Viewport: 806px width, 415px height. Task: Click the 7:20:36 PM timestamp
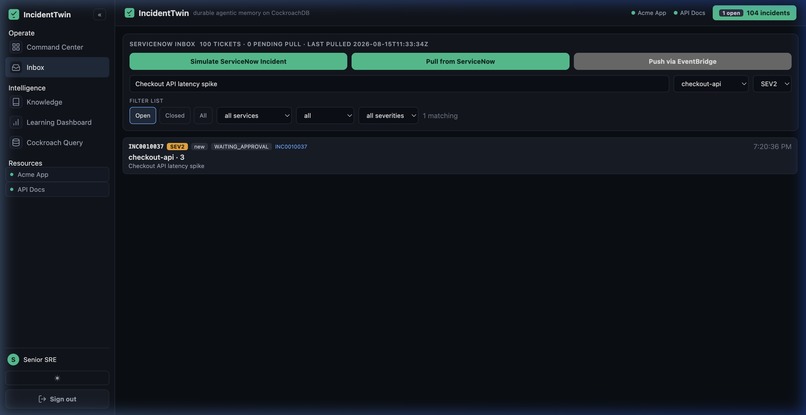[772, 147]
